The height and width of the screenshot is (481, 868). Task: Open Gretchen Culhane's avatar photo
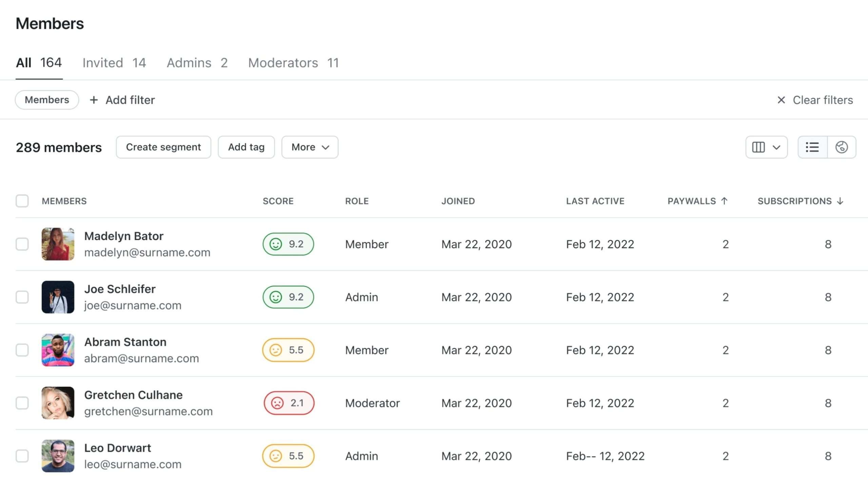(x=58, y=403)
